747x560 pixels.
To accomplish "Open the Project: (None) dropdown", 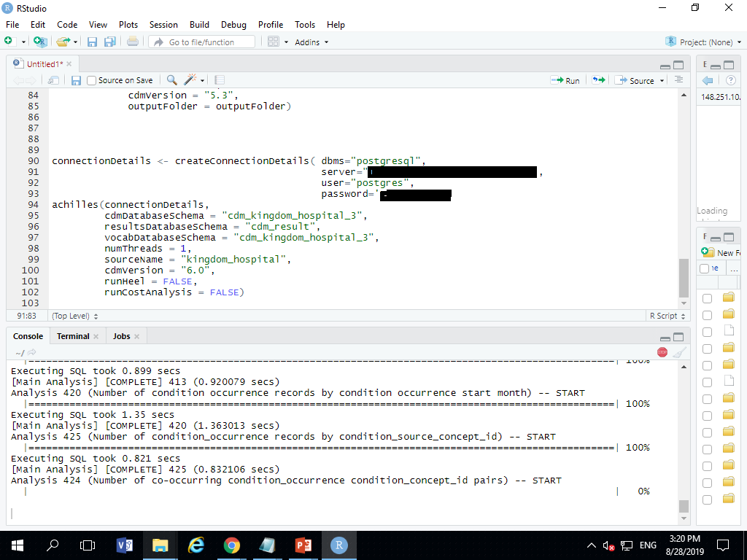I will coord(703,42).
